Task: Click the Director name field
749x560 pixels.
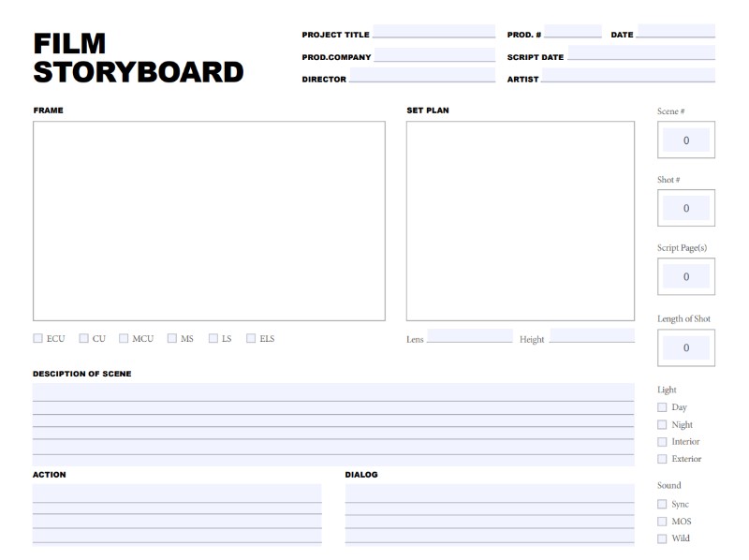Action: click(422, 75)
